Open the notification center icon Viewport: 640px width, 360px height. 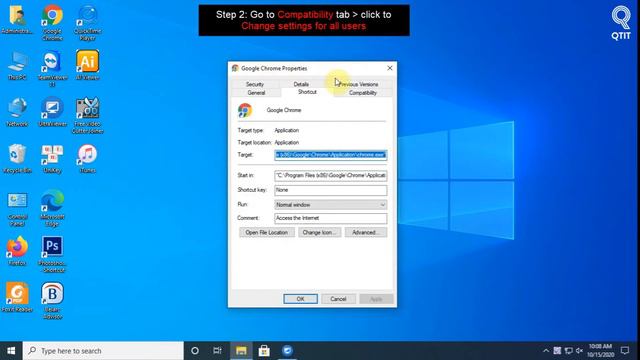coord(625,351)
